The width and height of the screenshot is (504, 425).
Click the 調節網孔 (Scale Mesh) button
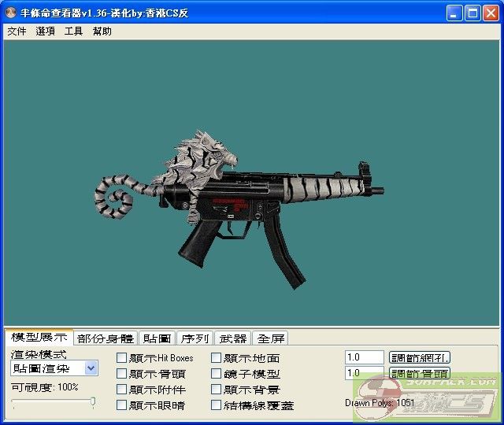coord(420,357)
